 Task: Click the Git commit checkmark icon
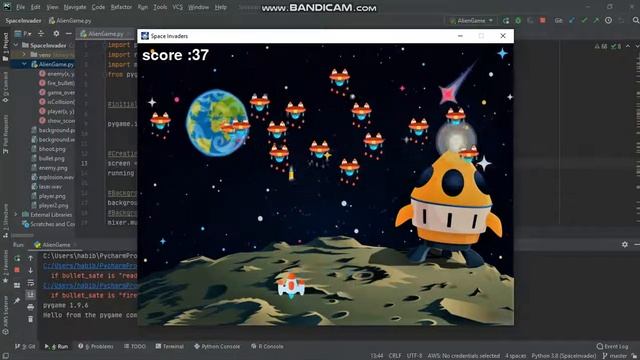[x=584, y=20]
